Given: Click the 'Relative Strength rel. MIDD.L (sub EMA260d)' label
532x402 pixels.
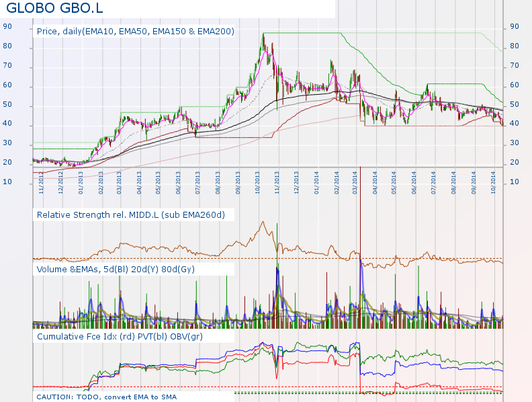Looking at the screenshot, I should pos(130,215).
